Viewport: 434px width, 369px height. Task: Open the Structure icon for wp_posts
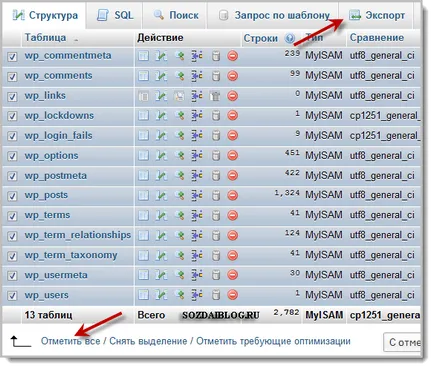[x=161, y=195]
